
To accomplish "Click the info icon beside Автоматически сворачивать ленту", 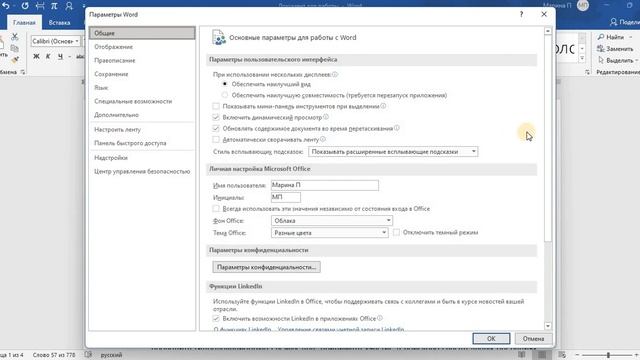I will click(x=323, y=139).
